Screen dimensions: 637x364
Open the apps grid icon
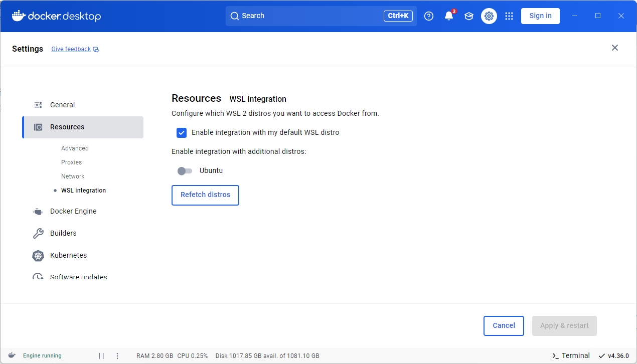coord(509,16)
